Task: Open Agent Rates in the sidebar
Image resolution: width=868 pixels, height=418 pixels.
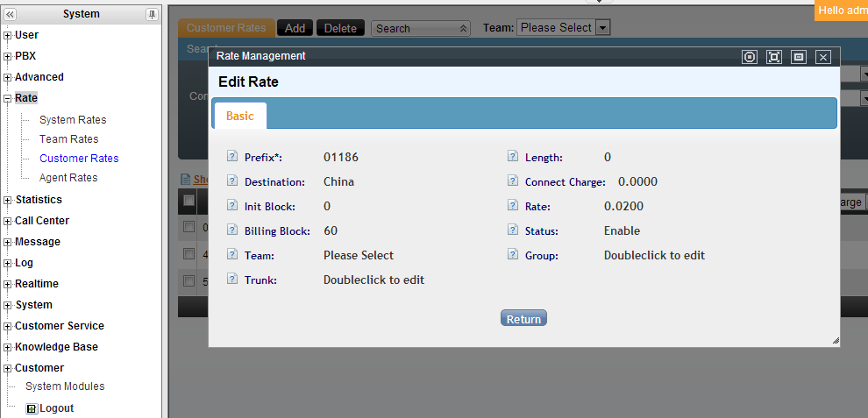Action: pyautogui.click(x=68, y=178)
